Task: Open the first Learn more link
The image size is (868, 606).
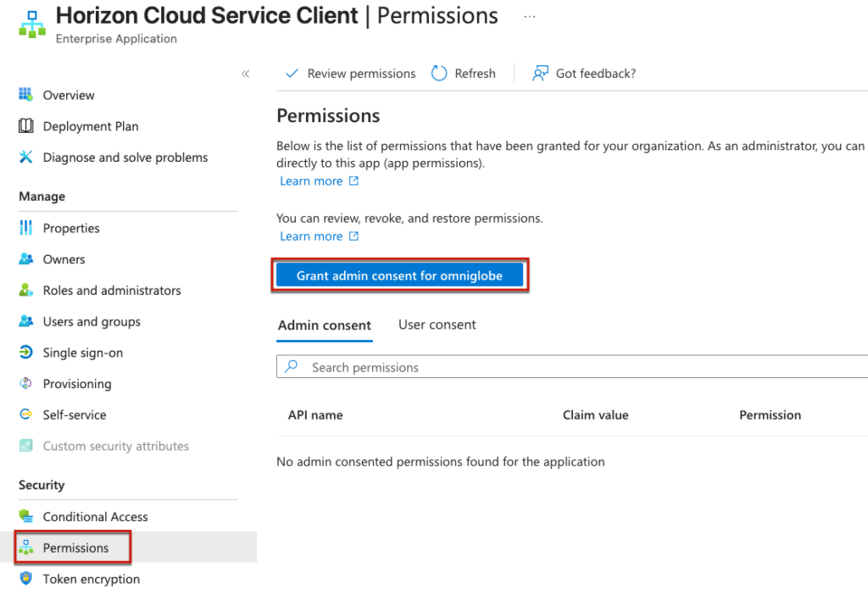Action: coord(311,181)
